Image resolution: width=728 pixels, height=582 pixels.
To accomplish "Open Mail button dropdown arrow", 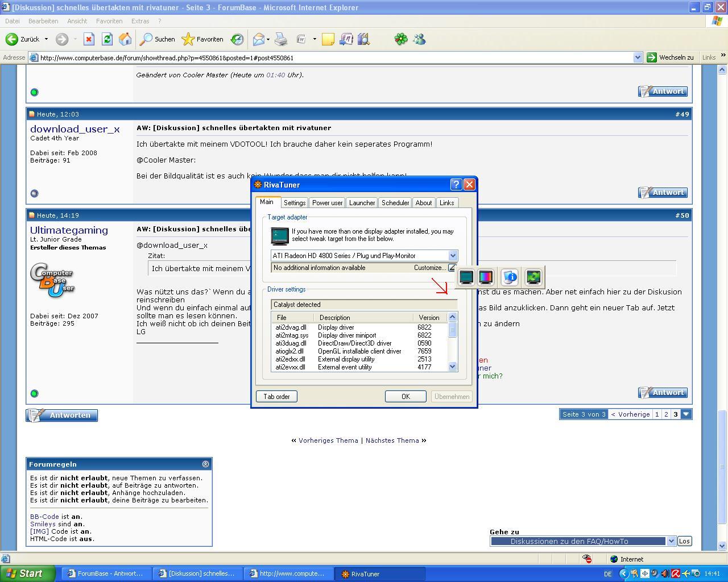I will (x=268, y=39).
